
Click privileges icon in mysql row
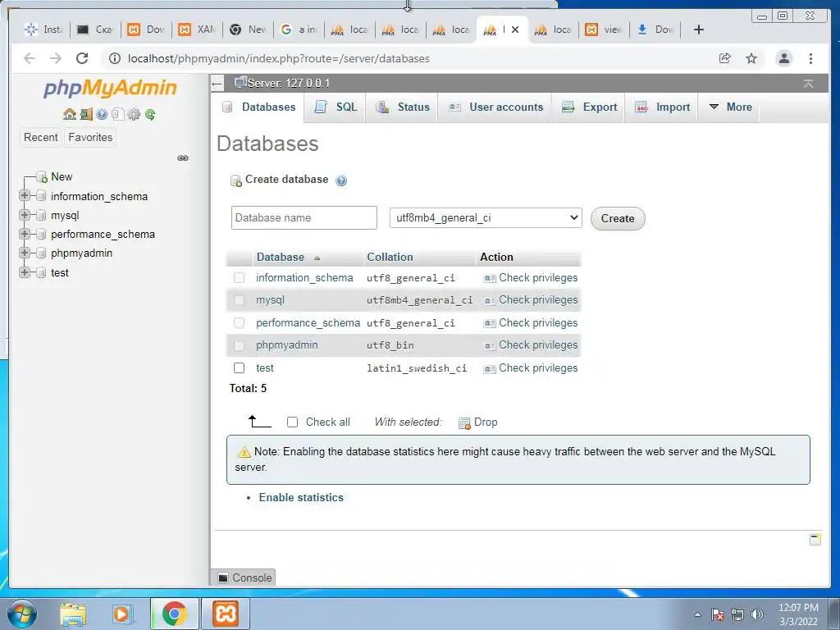point(490,301)
